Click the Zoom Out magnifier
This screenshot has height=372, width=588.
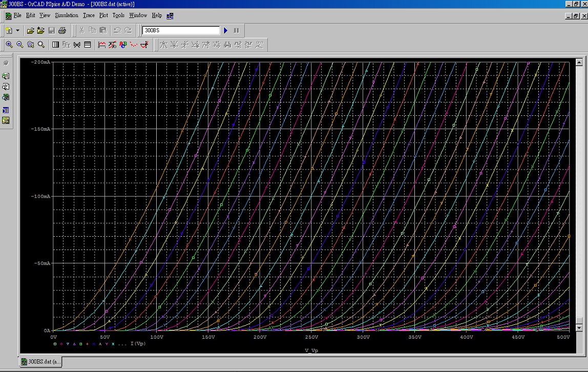pos(20,45)
